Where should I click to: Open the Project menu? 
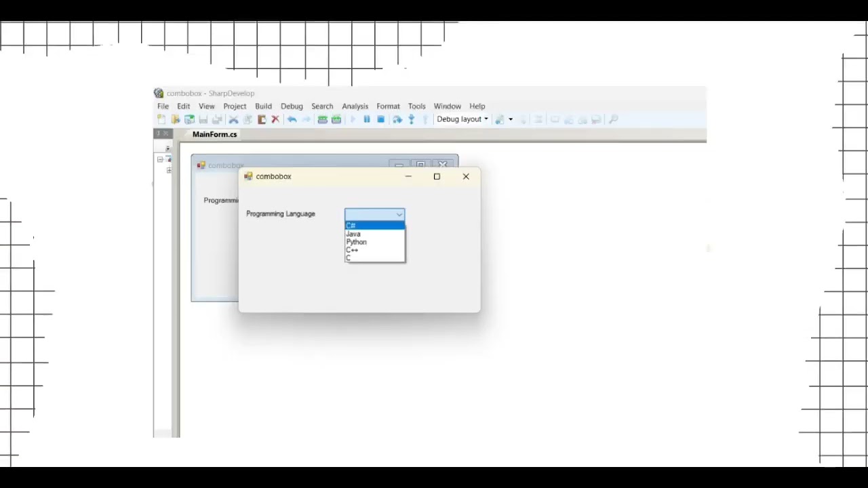pos(235,106)
